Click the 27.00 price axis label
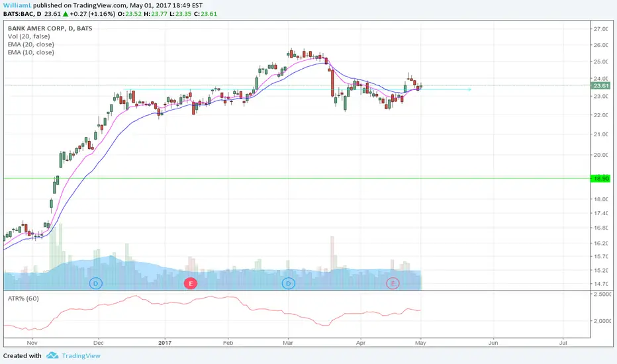This screenshot has height=364, width=617. [x=601, y=29]
